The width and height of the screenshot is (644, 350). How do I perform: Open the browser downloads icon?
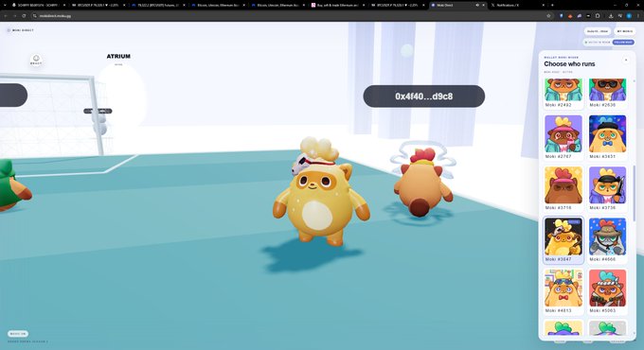tap(611, 15)
